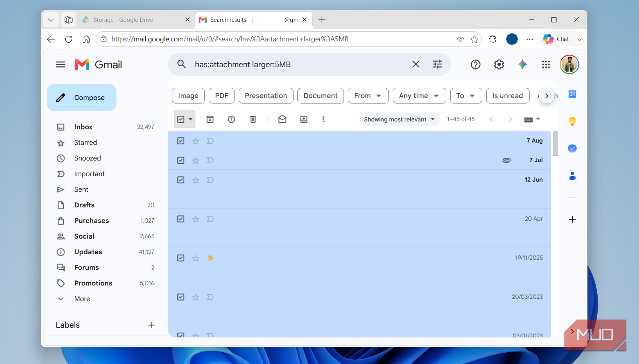Open Google Contacts side panel
Screen dimensions: 639x364
[x=573, y=176]
